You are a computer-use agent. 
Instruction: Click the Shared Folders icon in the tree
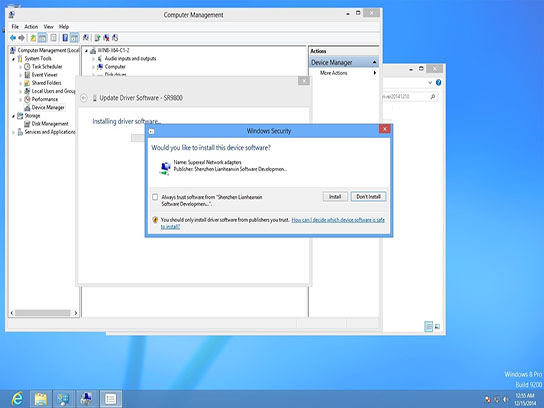click(27, 83)
